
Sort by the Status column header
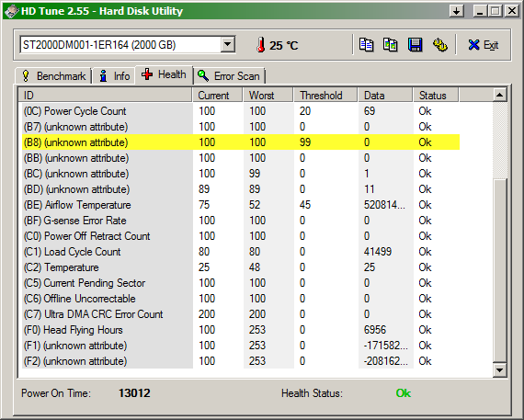click(x=437, y=96)
